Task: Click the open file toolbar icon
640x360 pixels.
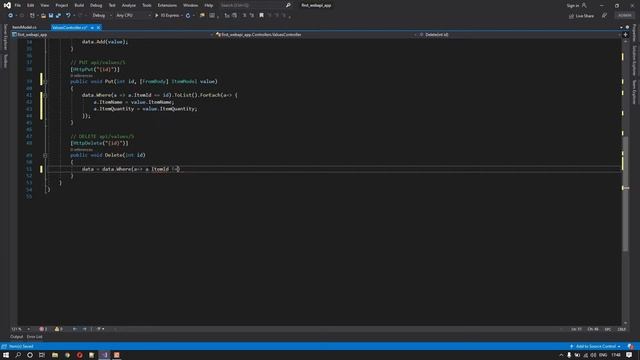Action: point(43,16)
